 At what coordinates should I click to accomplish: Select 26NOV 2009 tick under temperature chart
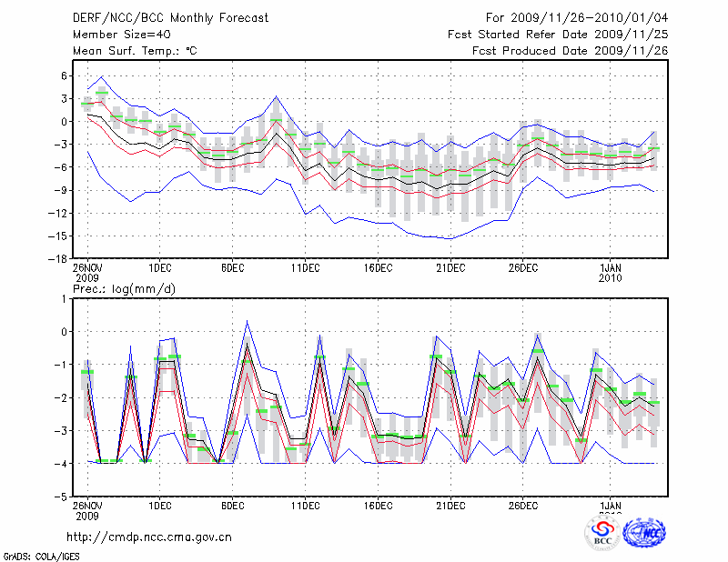(x=87, y=272)
